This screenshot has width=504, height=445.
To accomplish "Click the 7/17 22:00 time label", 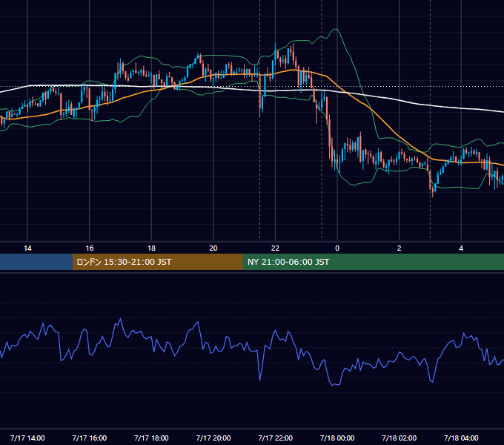I will pos(276,438).
